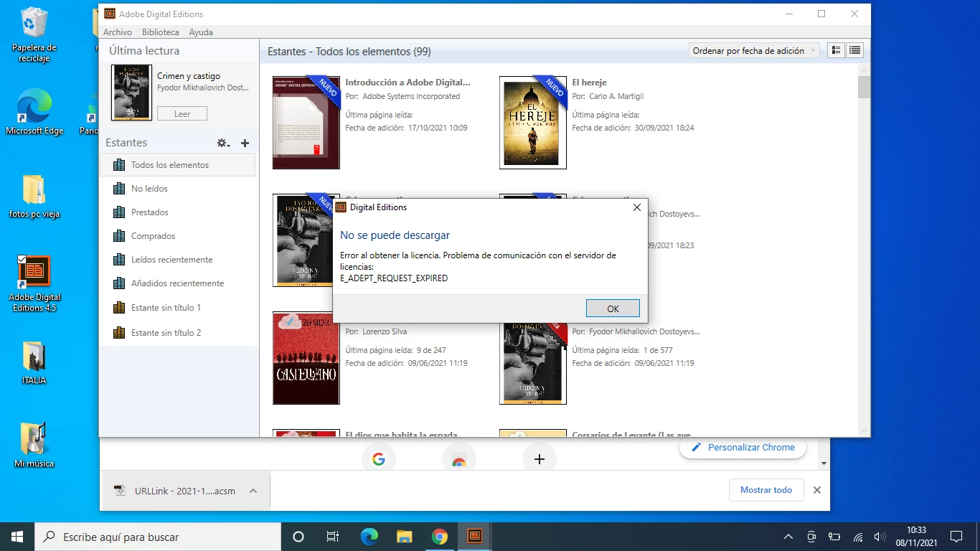Click the Chrome web store shortcut icon
This screenshot has width=980, height=551.
point(459,461)
